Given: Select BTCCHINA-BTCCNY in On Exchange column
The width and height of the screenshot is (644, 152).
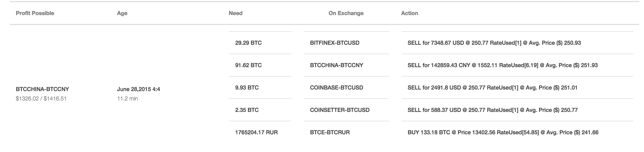Looking at the screenshot, I should (337, 65).
